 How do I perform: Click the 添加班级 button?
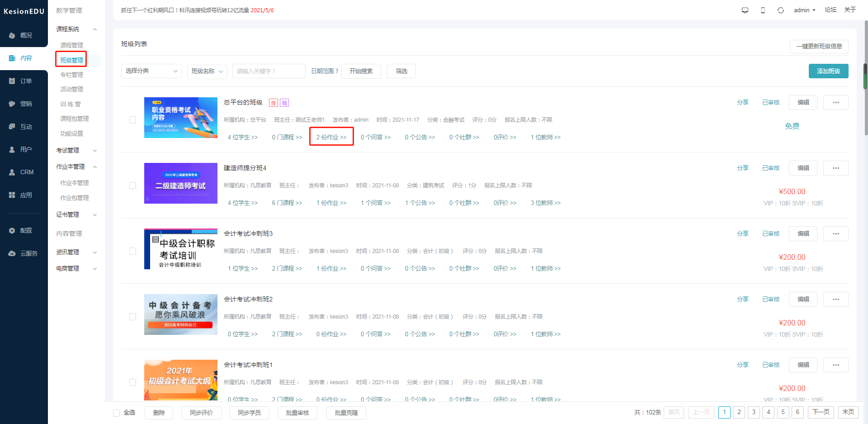[828, 71]
